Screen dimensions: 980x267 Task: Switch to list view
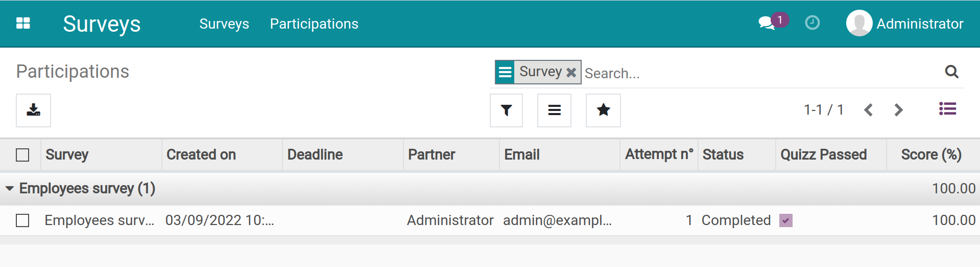(x=947, y=109)
